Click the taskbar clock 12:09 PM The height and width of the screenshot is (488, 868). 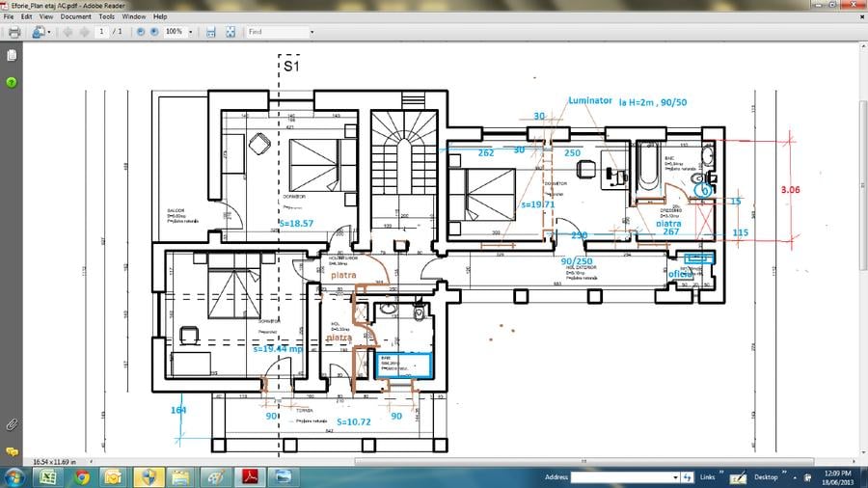click(837, 477)
